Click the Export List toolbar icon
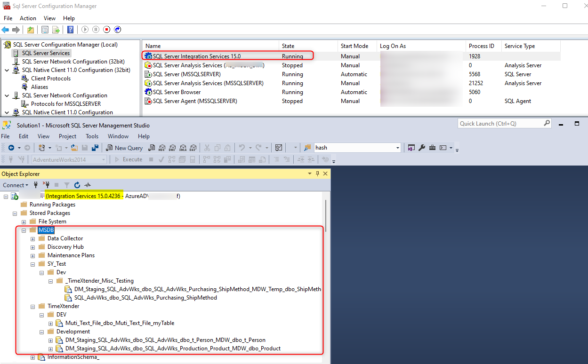The width and height of the screenshot is (588, 364). click(56, 30)
